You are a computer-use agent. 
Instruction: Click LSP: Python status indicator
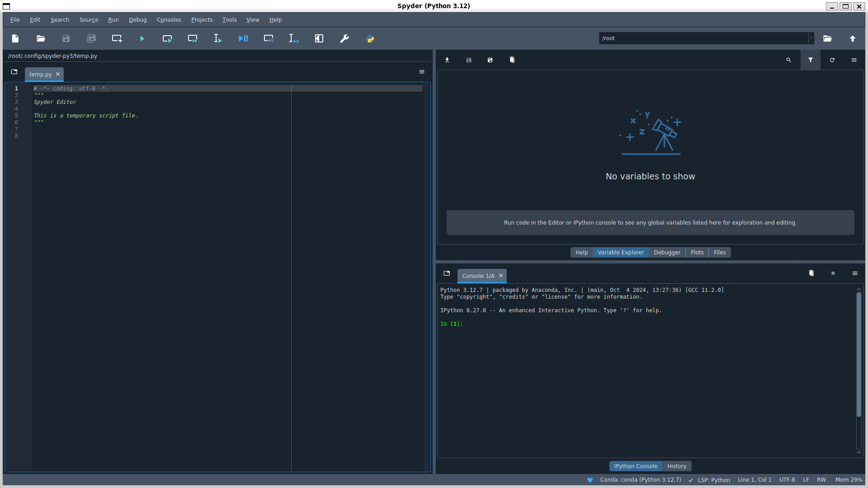713,480
